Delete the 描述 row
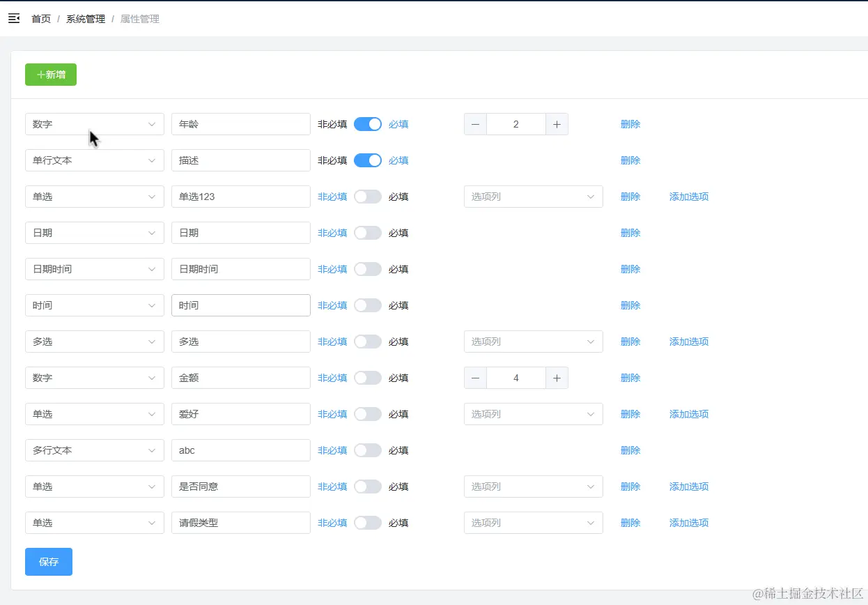Viewport: 868px width, 605px height. pyautogui.click(x=630, y=160)
